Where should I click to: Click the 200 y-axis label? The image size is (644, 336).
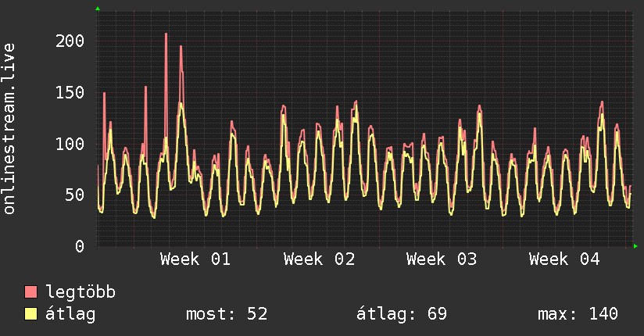click(70, 41)
